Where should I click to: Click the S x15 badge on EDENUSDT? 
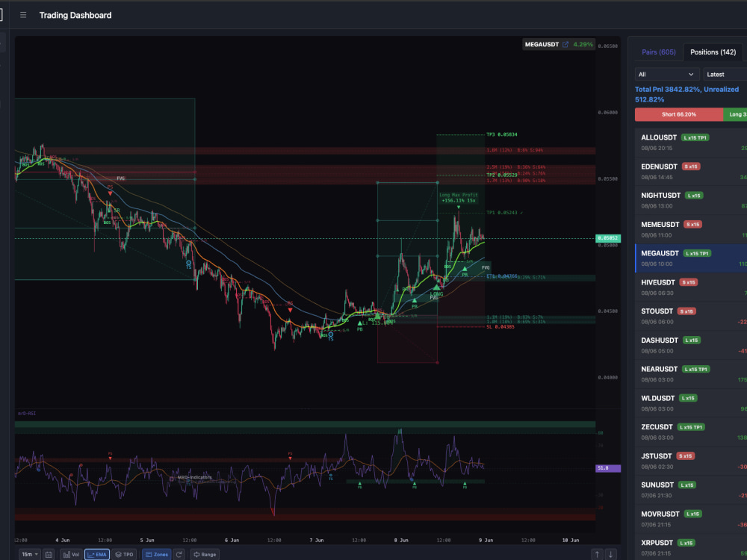tap(691, 167)
